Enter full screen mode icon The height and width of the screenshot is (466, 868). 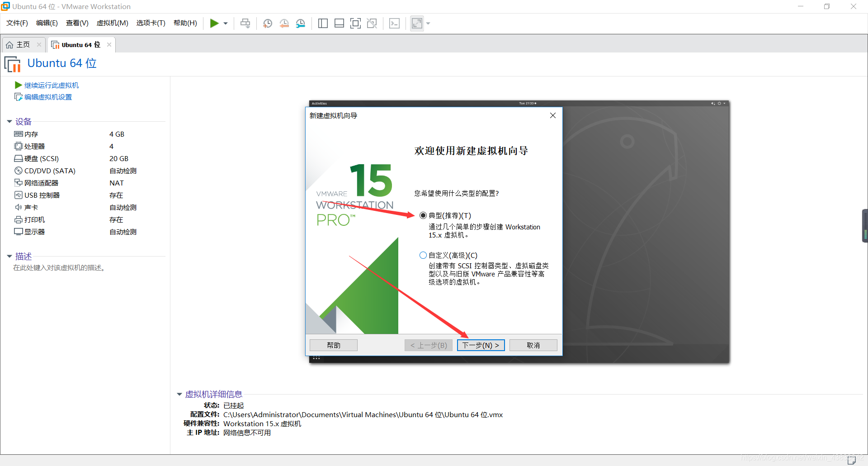pyautogui.click(x=355, y=23)
